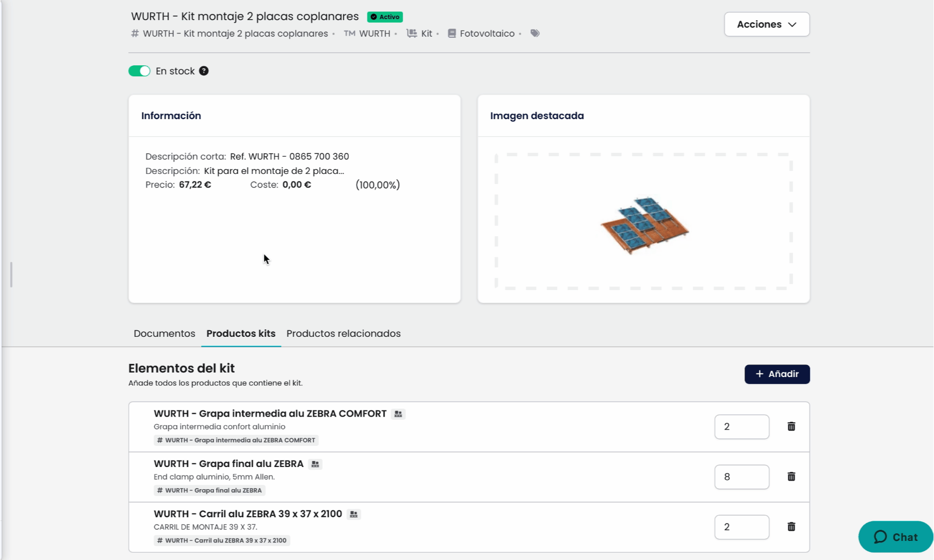The height and width of the screenshot is (560, 934).
Task: Click icon next to Carril alu ZEBRA title
Action: pos(354,514)
